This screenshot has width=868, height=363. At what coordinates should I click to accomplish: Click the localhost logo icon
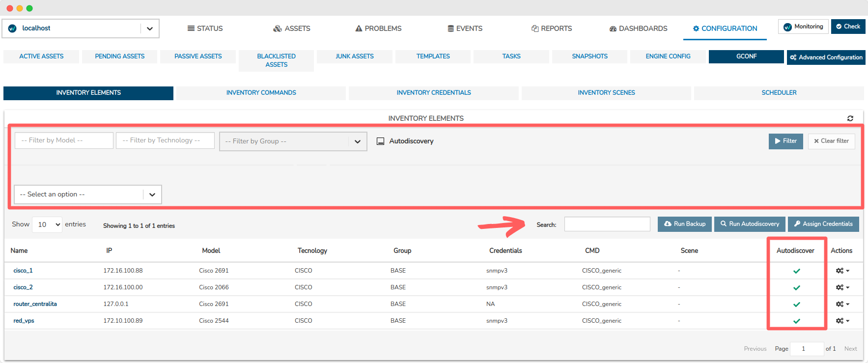(12, 28)
